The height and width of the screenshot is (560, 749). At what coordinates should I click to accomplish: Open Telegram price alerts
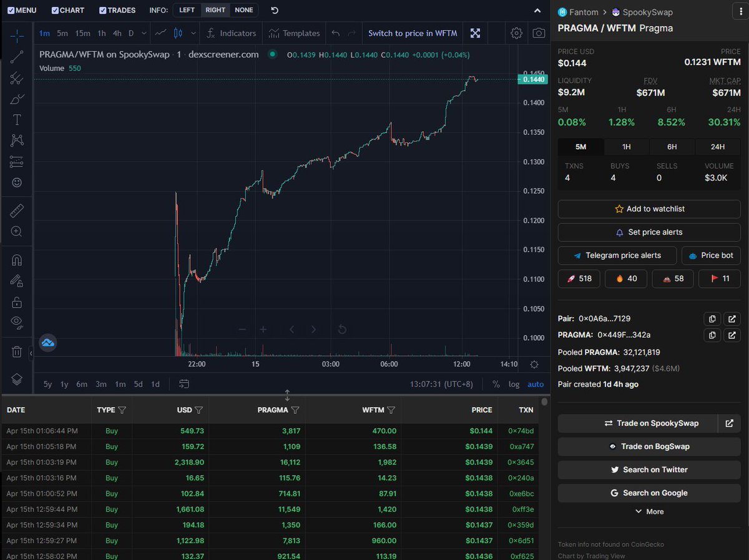point(617,255)
